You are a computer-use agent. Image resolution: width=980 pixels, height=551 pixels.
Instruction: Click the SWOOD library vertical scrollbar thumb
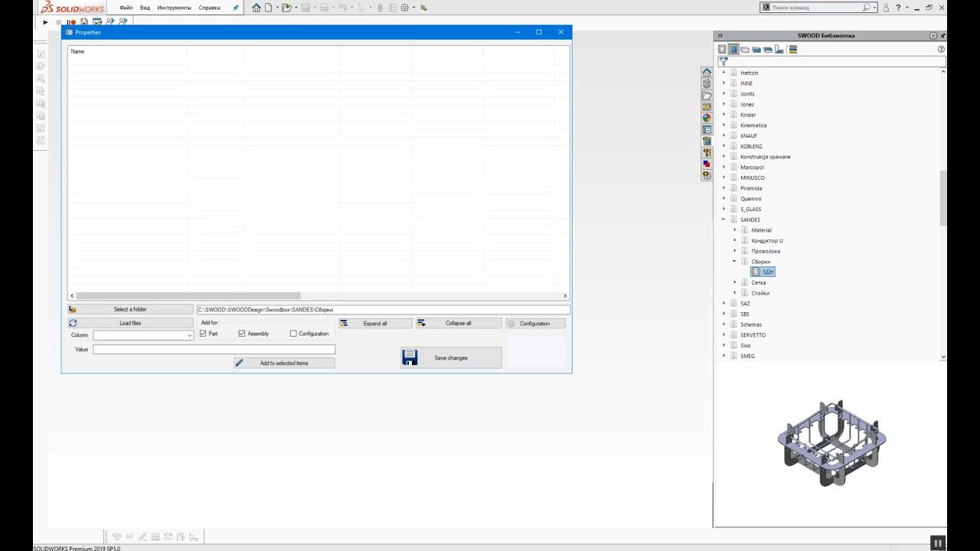(x=943, y=197)
